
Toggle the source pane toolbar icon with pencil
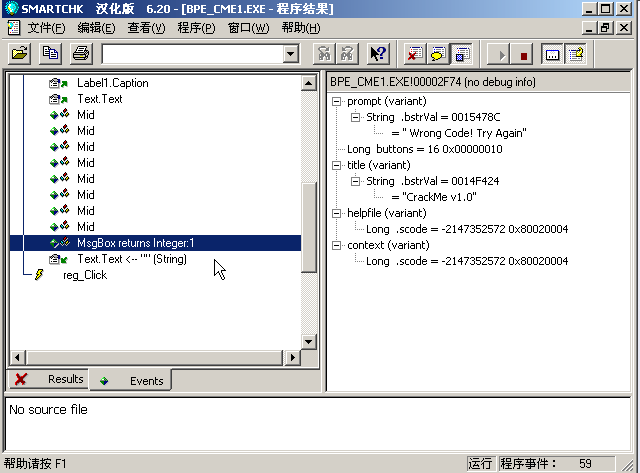tap(576, 54)
